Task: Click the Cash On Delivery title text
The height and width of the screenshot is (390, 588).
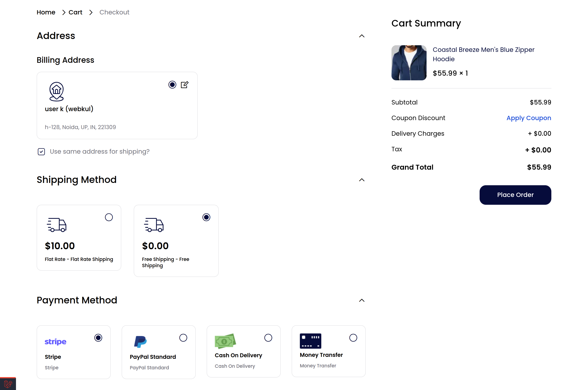Action: (238, 355)
